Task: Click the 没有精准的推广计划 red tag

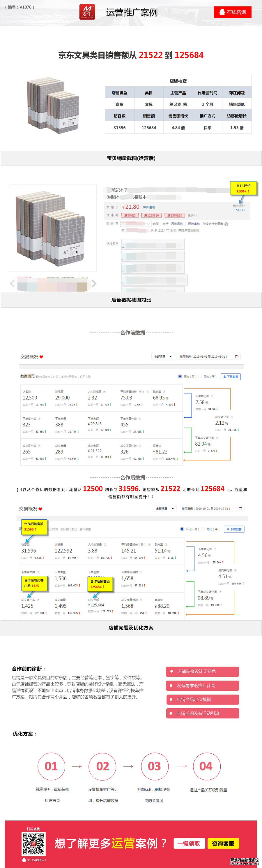Action: click(203, 685)
